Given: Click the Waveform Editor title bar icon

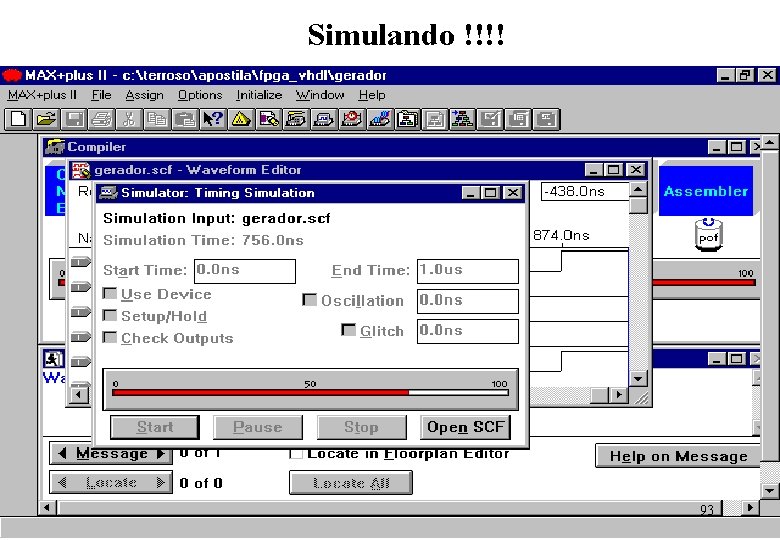Looking at the screenshot, I should point(81,170).
